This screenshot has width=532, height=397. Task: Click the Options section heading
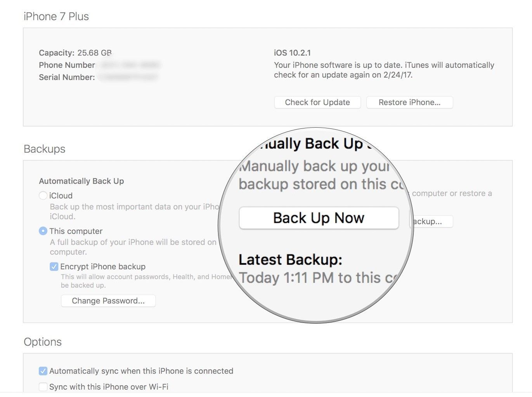(x=43, y=342)
